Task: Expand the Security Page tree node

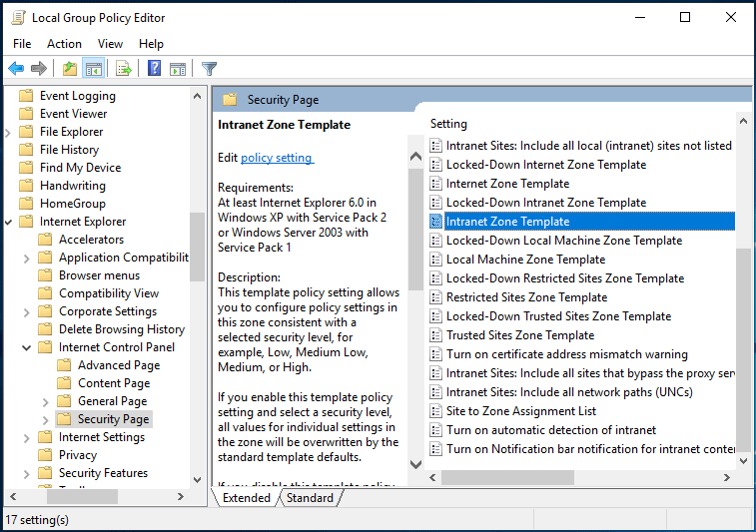Action: tap(46, 419)
